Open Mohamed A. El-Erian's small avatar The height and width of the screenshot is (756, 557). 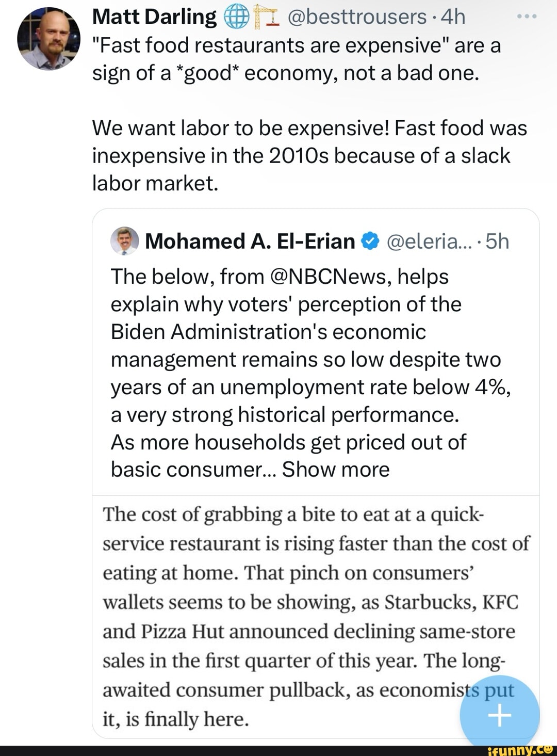click(x=125, y=241)
